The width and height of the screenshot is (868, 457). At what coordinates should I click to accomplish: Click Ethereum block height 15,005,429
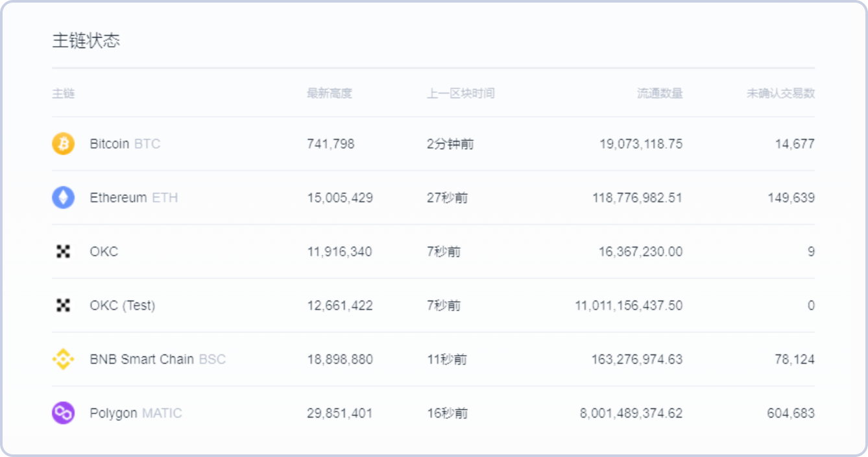(x=340, y=197)
